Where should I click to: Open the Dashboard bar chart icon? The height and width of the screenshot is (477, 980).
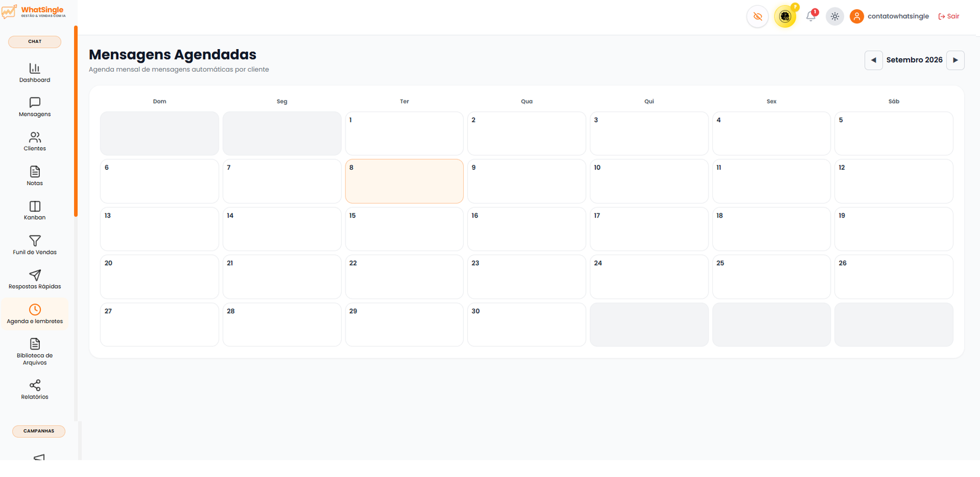[x=35, y=68]
